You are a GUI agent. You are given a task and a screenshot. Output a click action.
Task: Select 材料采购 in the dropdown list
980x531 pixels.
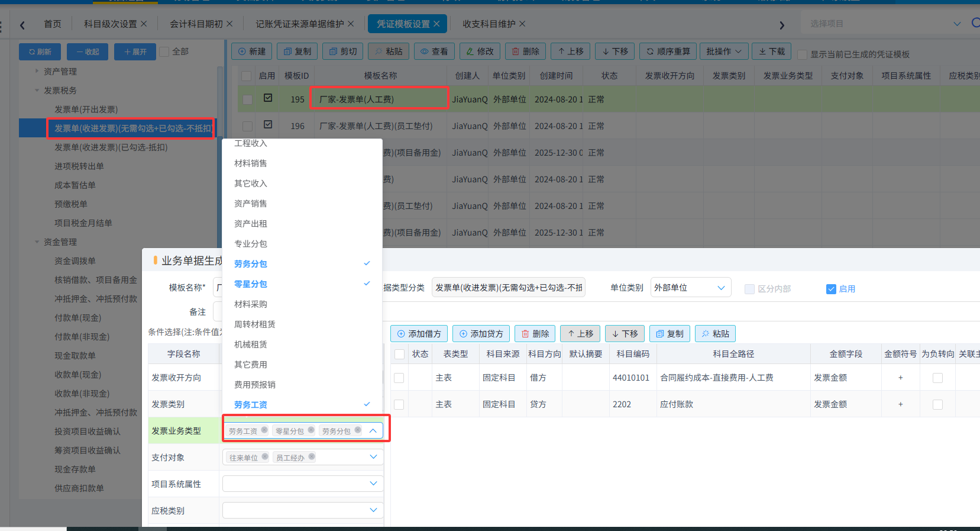302,304
